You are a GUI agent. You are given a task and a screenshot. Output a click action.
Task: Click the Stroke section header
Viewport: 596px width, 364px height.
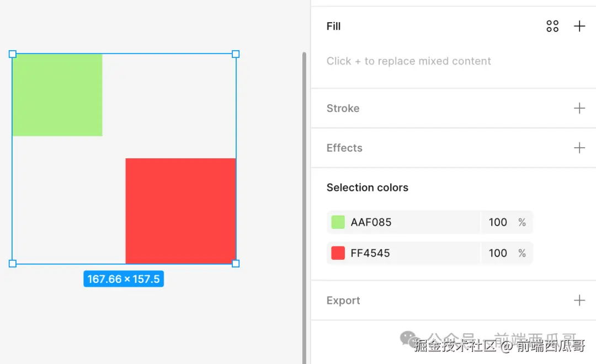[x=343, y=108]
